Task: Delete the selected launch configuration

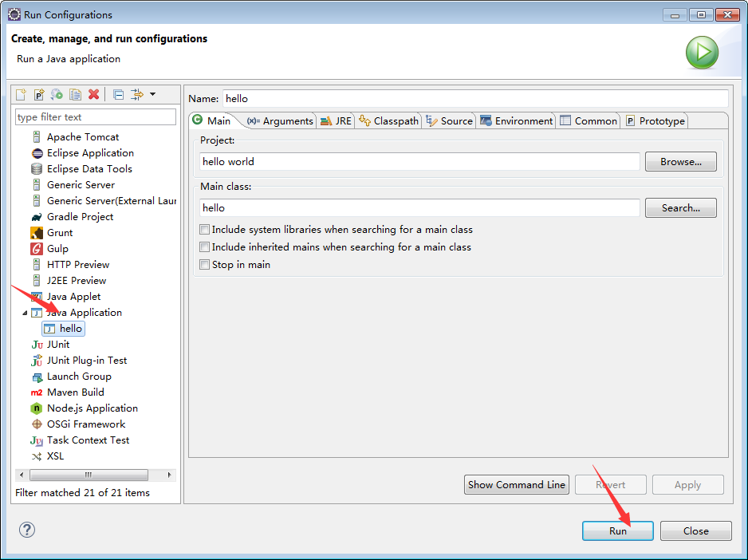Action: click(x=93, y=94)
